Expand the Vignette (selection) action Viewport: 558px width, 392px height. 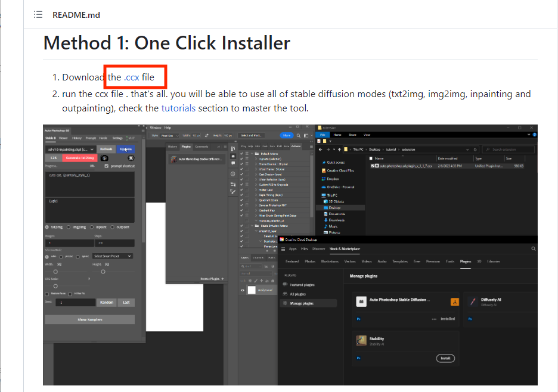click(x=256, y=159)
